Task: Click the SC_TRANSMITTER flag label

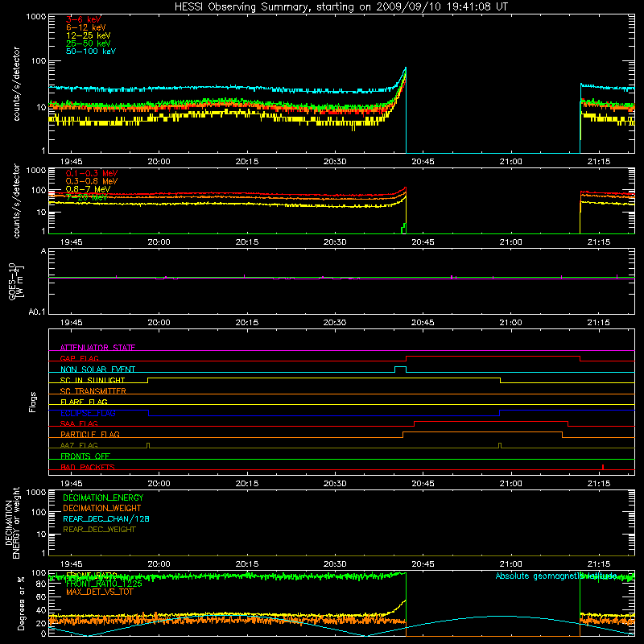Action: (93, 391)
